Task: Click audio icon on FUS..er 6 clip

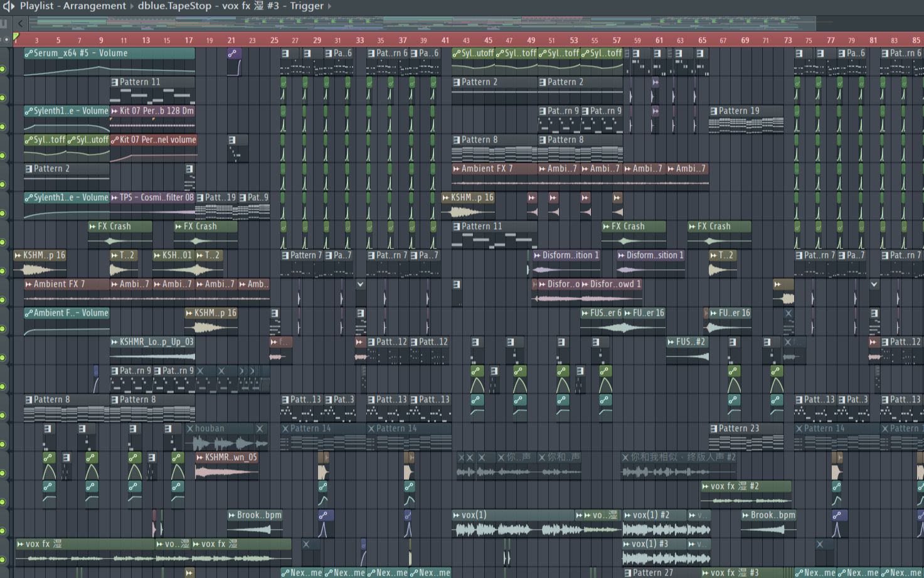Action: [585, 313]
